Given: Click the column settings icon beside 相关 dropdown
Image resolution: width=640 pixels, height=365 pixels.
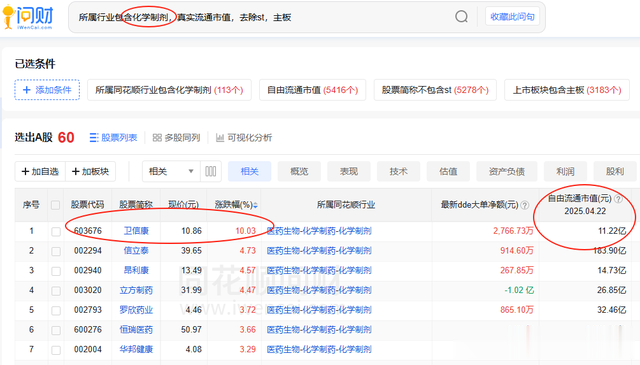Looking at the screenshot, I should coord(211,171).
